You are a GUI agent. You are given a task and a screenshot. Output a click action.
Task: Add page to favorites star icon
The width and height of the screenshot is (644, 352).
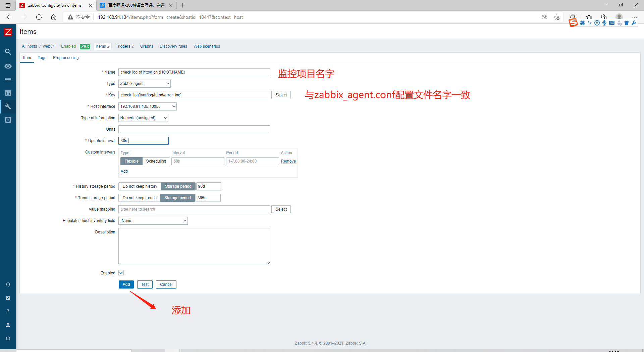point(557,17)
